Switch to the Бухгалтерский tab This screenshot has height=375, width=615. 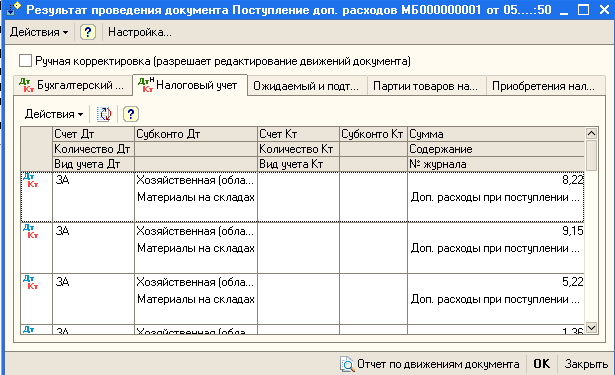(73, 85)
